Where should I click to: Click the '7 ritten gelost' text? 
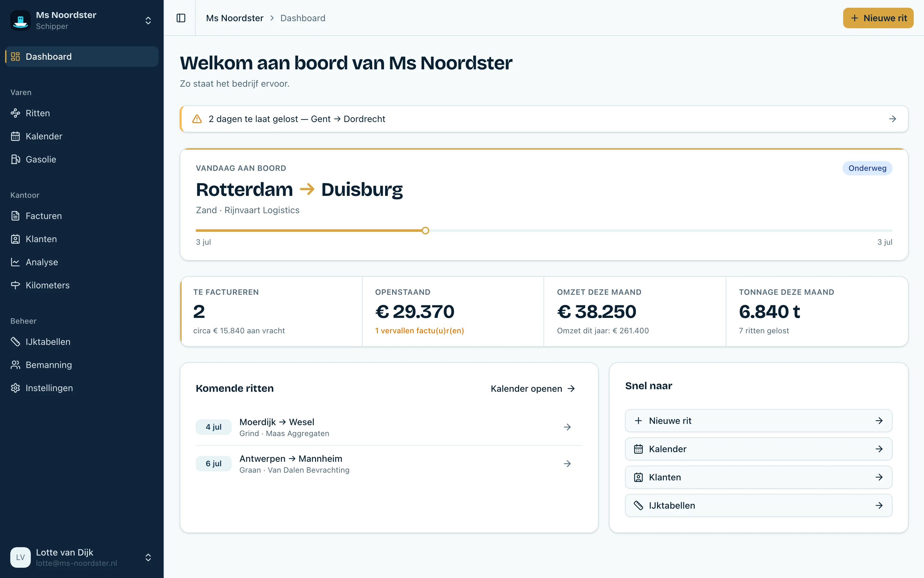click(x=764, y=331)
